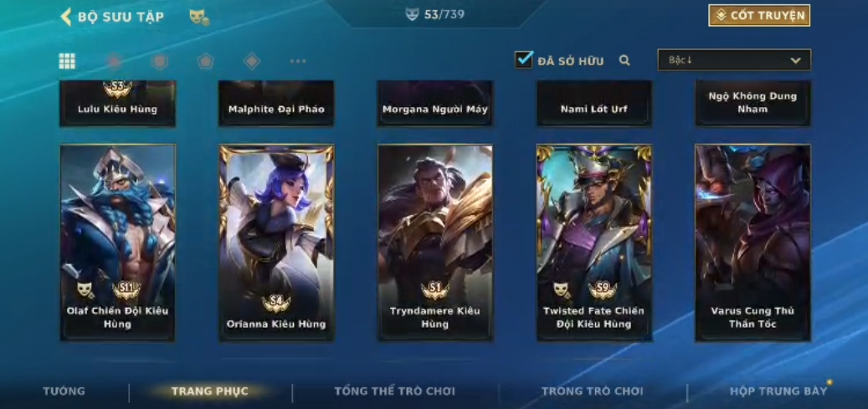Click the Cốt Truyện button
Screen dimensions: 868x409
tap(759, 16)
